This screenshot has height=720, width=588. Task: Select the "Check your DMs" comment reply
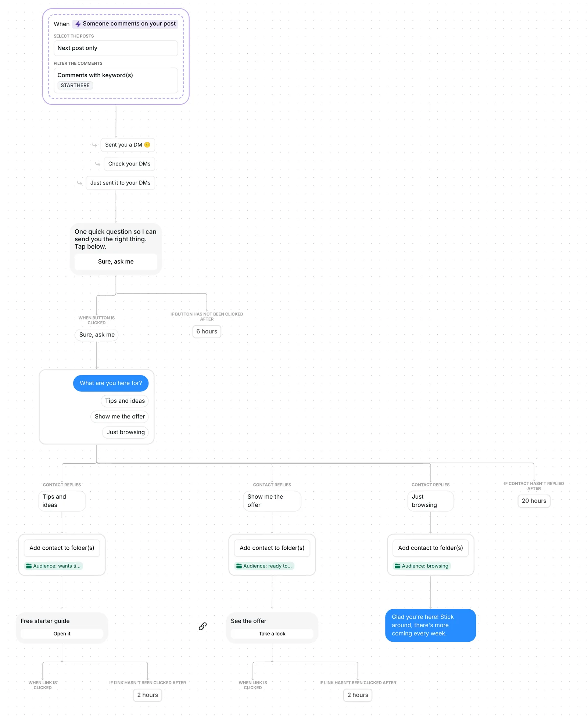click(x=129, y=164)
